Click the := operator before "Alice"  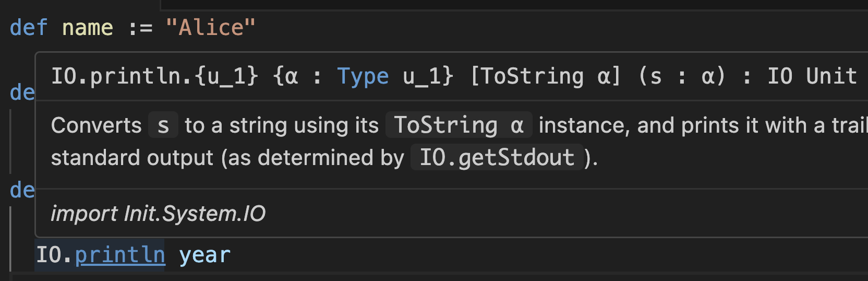[x=140, y=28]
